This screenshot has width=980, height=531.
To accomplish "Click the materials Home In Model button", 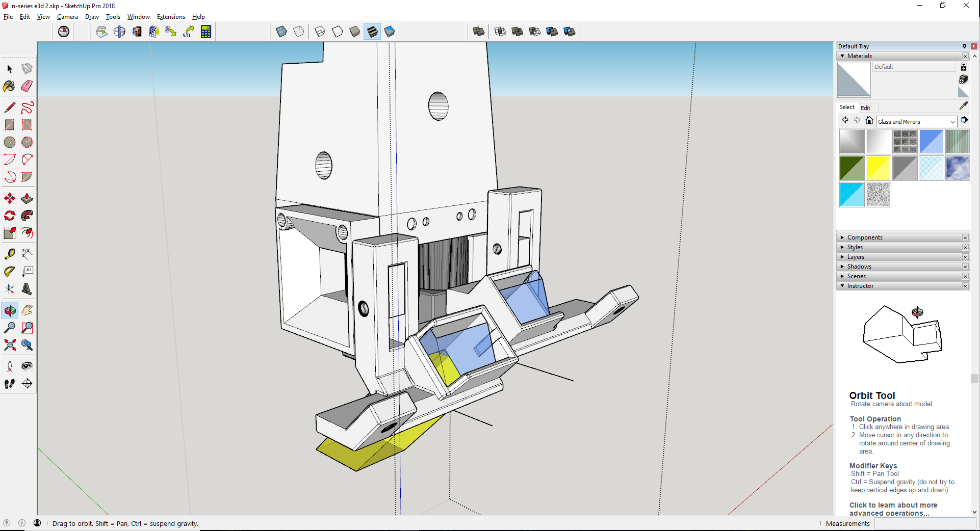I will click(869, 120).
